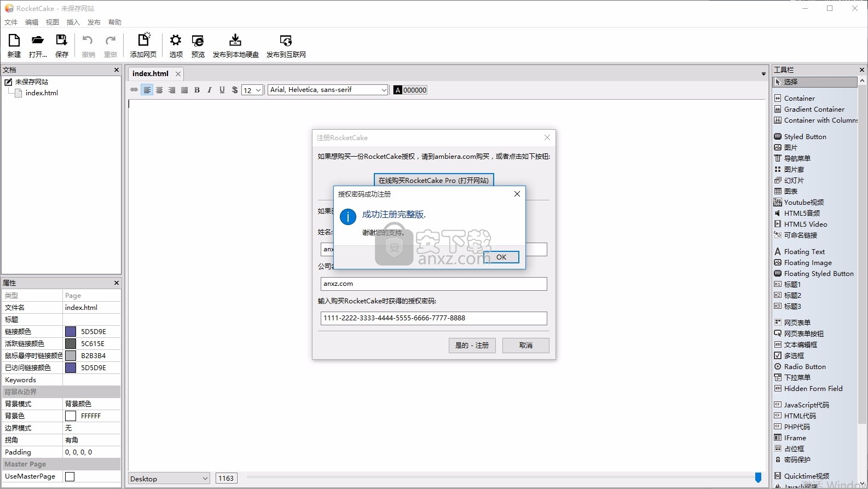
Task: Click the 打开 (Open) folder icon
Action: coord(37,41)
